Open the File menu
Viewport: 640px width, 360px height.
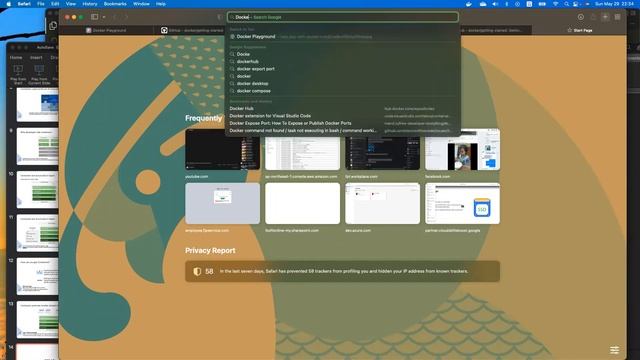coord(41,4)
